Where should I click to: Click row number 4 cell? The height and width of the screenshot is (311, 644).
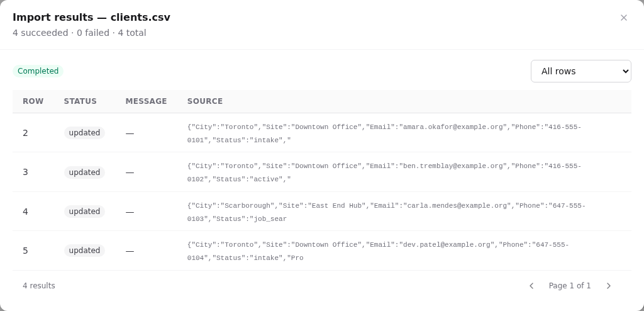(x=25, y=212)
